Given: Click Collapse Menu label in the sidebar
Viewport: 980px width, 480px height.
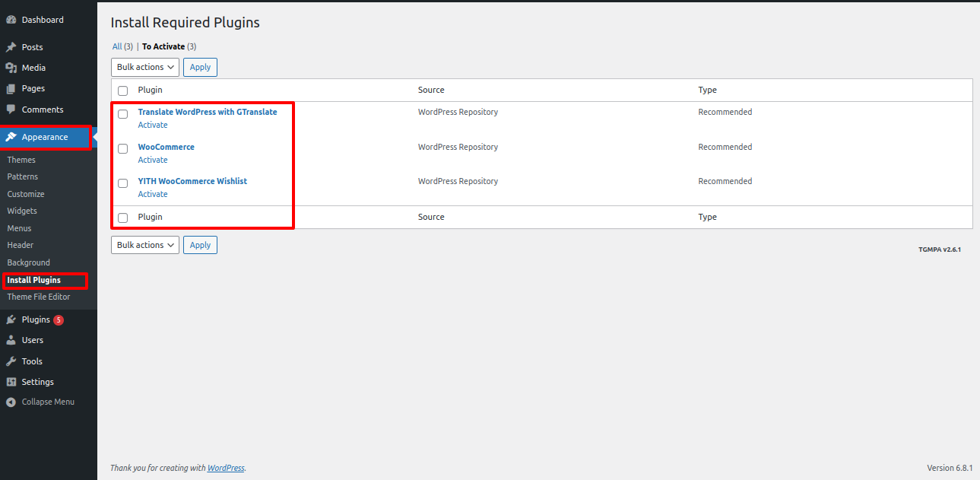Looking at the screenshot, I should (48, 402).
